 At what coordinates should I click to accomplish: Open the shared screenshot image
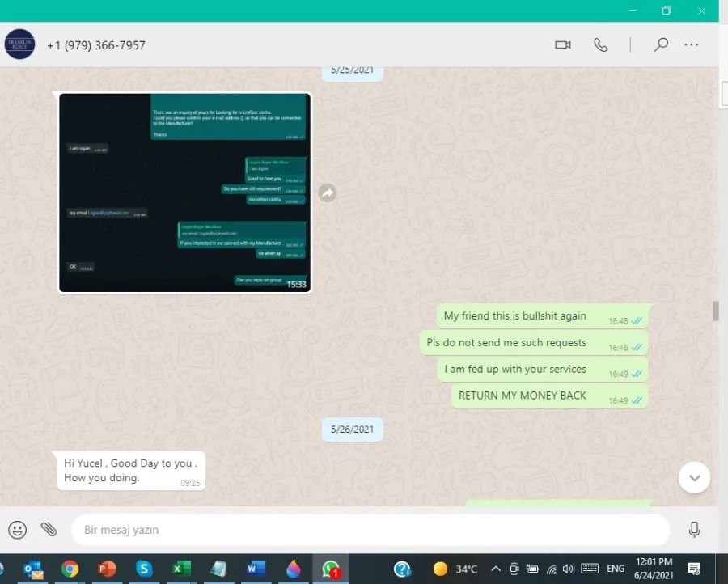point(185,193)
